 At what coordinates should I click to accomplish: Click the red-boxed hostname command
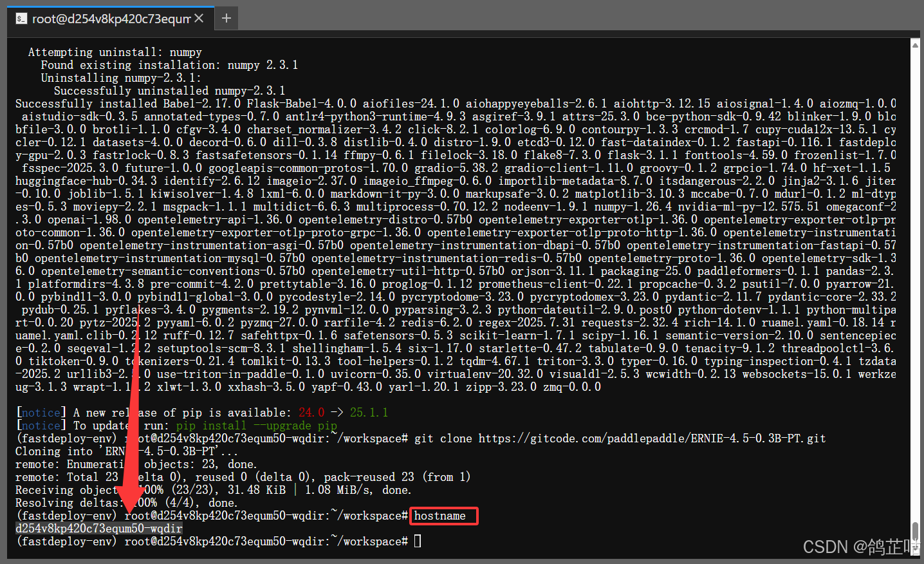(x=443, y=516)
